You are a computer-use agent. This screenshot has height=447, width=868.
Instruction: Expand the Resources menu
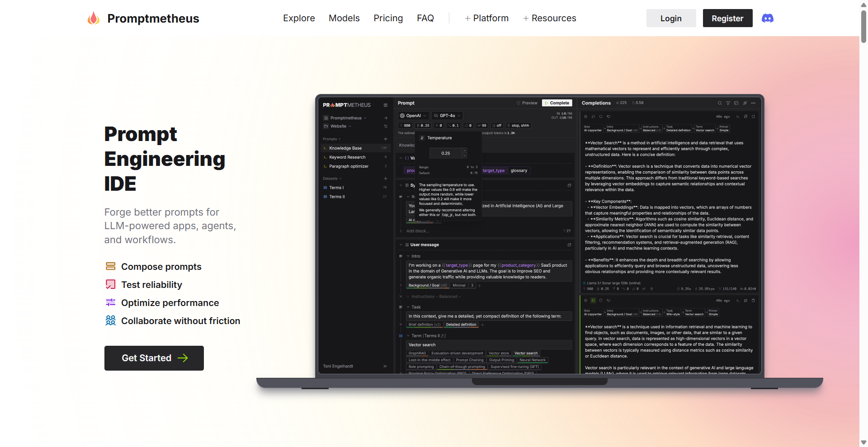pos(549,19)
